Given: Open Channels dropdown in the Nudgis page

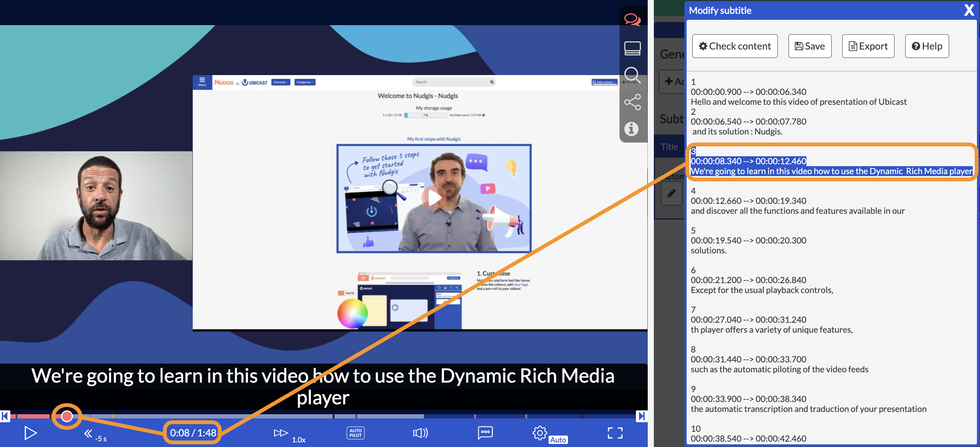Looking at the screenshot, I should (x=280, y=82).
